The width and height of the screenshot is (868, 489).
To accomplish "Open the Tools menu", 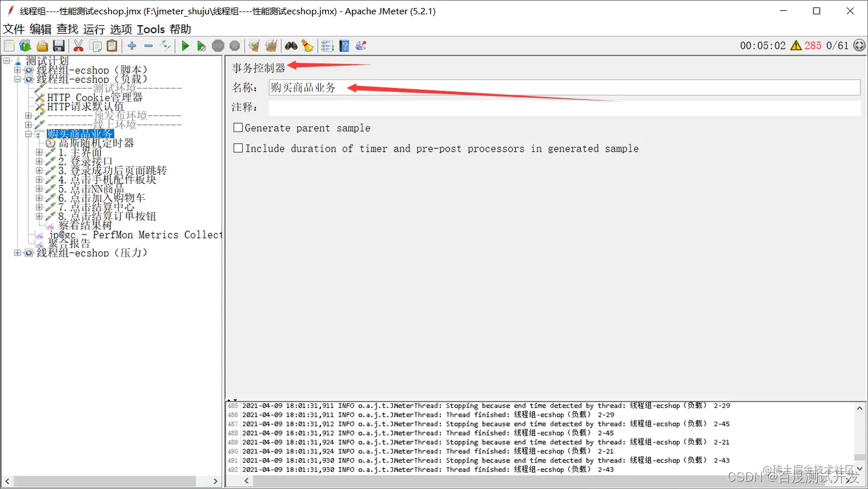I will [x=151, y=29].
